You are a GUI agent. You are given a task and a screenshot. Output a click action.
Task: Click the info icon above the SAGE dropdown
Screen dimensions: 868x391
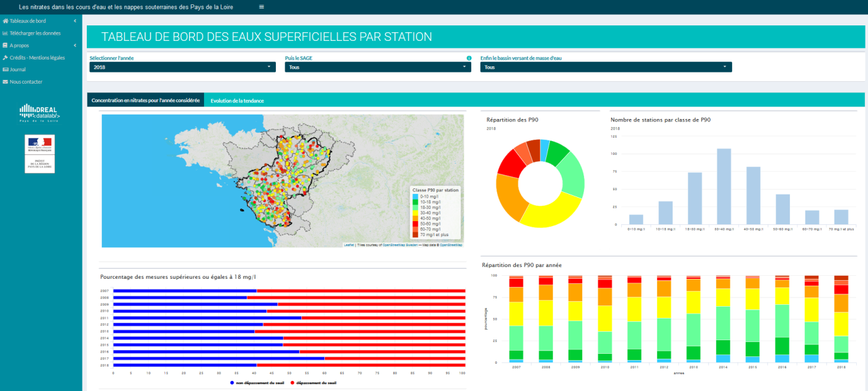point(469,58)
